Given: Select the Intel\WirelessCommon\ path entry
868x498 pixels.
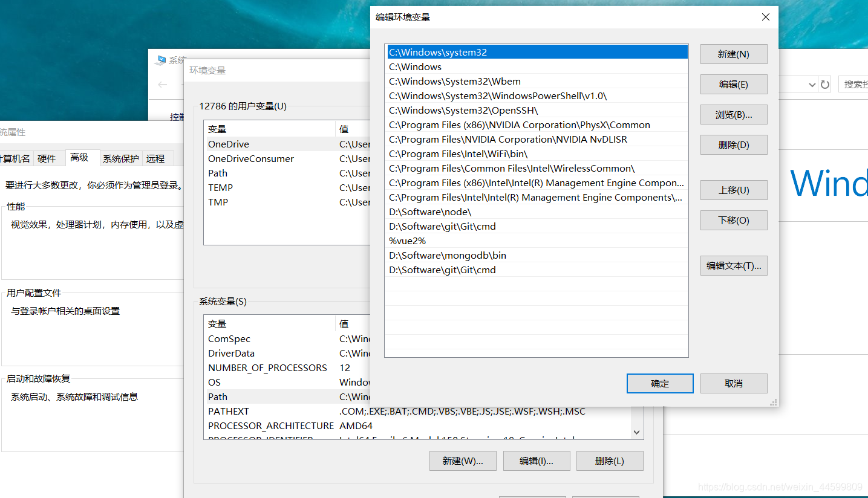Looking at the screenshot, I should click(537, 168).
